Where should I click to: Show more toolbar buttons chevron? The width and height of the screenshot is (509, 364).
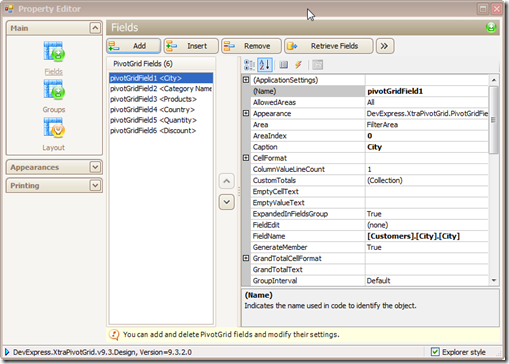pyautogui.click(x=385, y=46)
